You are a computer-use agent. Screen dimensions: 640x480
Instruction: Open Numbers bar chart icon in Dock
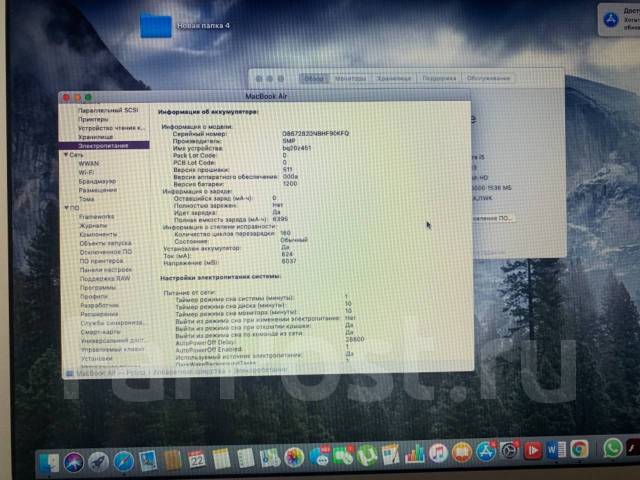(414, 454)
